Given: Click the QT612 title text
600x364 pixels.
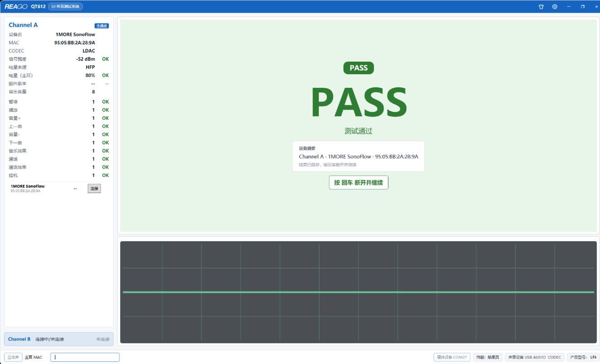Looking at the screenshot, I should coord(38,7).
